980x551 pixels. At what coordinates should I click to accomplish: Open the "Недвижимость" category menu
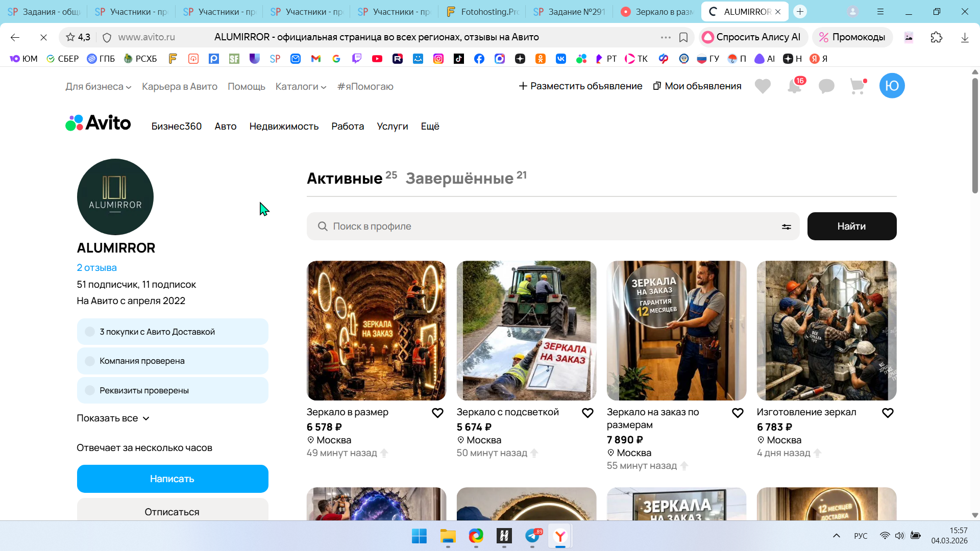284,126
